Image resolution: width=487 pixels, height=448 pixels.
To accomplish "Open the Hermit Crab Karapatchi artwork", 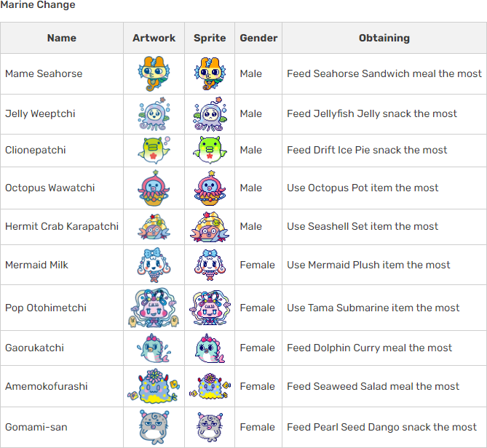I will pos(154,226).
